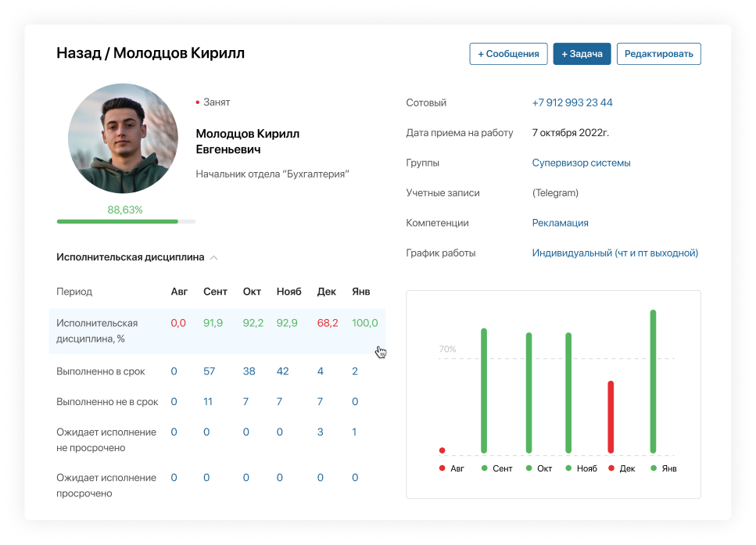Open the "Редактировать" editor
756x545 pixels.
(658, 53)
